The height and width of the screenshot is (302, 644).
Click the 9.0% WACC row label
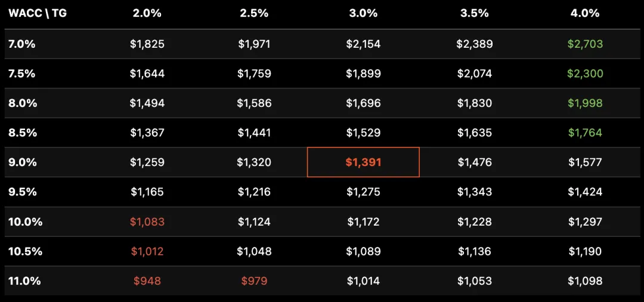pos(23,162)
